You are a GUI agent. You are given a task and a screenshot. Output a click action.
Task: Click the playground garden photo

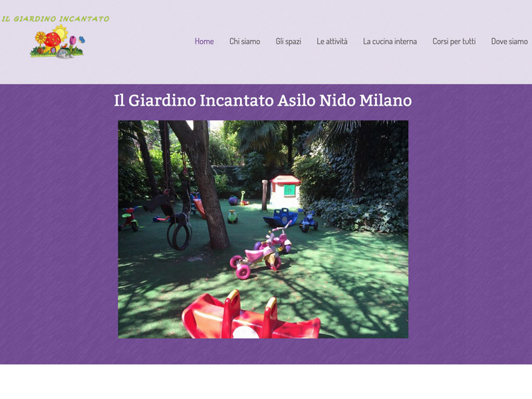coord(263,229)
